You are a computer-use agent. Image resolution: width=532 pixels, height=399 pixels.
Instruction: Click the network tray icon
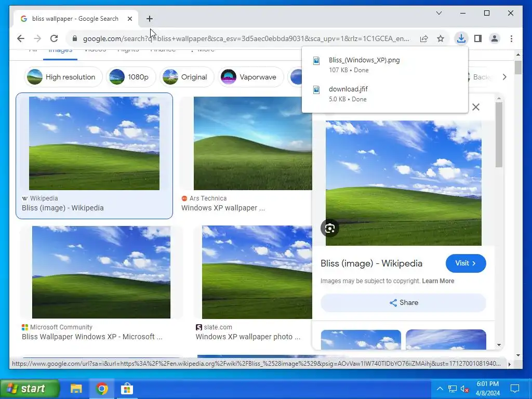click(453, 389)
